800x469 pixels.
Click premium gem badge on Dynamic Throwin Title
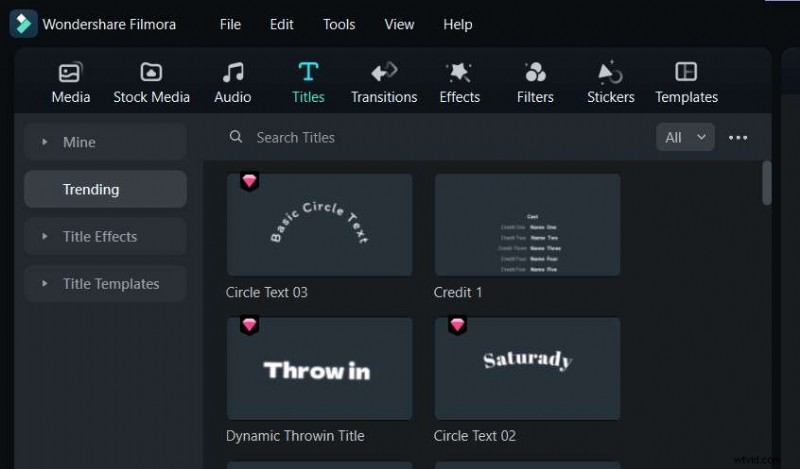coord(249,325)
